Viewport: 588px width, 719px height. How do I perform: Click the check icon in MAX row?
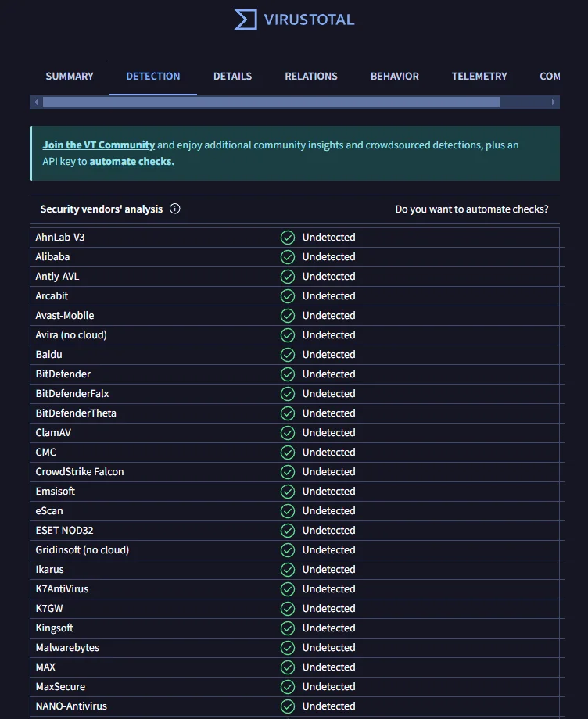point(288,667)
